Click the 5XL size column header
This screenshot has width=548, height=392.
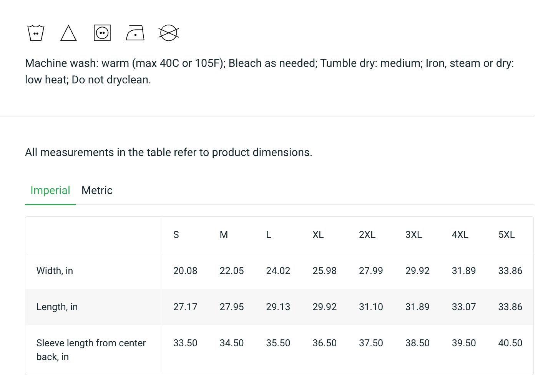(506, 235)
